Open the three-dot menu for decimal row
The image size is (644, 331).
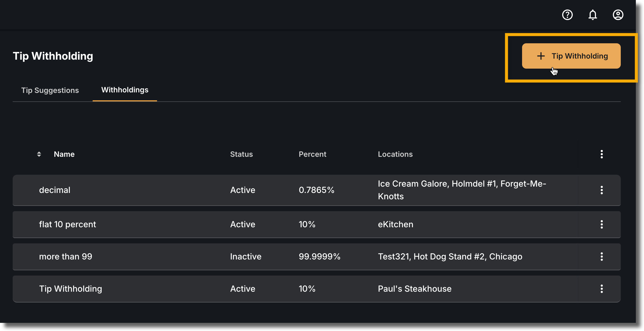(602, 190)
